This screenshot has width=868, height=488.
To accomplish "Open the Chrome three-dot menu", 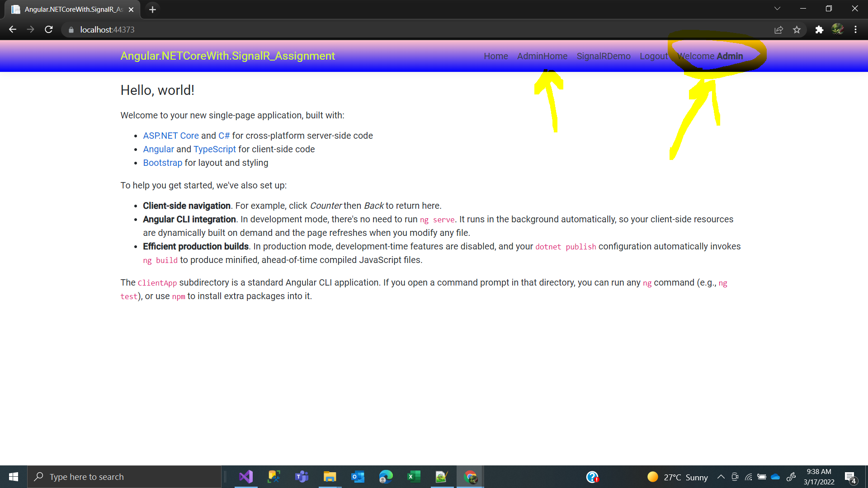I will 855,30.
